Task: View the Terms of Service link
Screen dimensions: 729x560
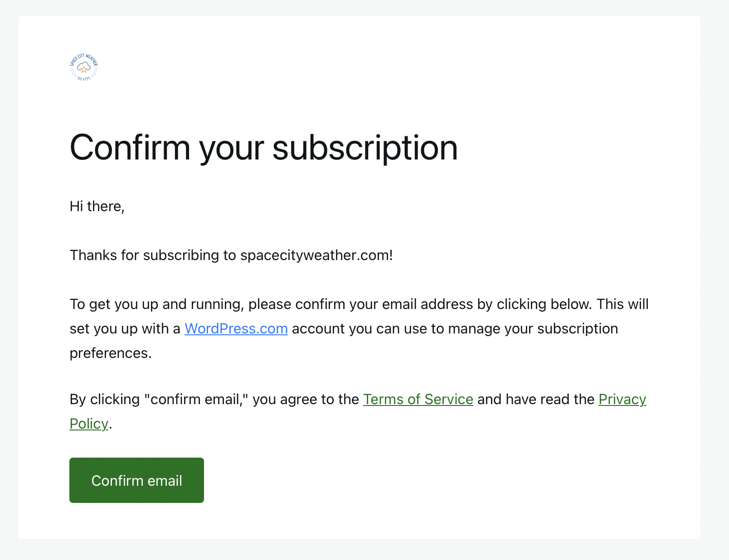Action: point(418,399)
